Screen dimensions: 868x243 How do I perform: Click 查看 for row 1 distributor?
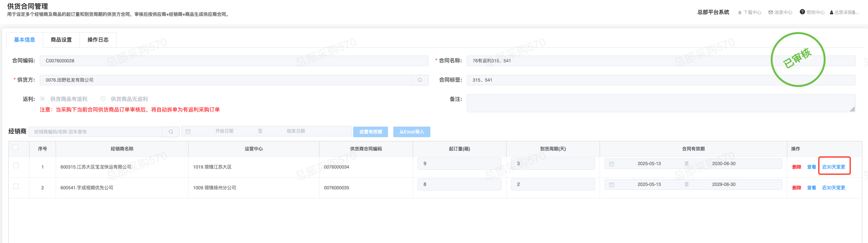click(x=812, y=167)
